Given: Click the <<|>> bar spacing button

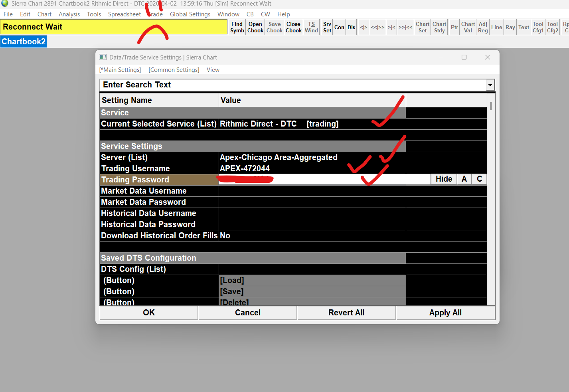Looking at the screenshot, I should [x=377, y=27].
